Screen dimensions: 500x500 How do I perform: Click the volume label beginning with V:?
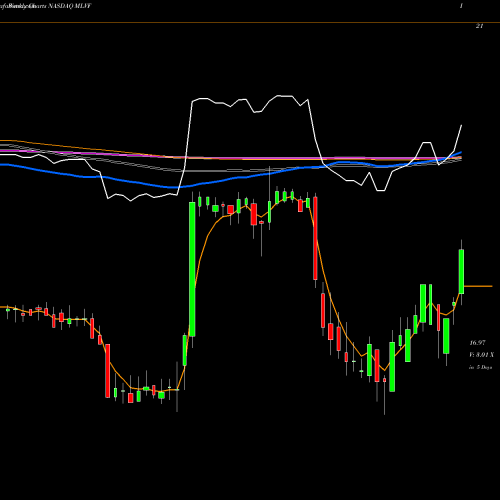tap(482, 355)
